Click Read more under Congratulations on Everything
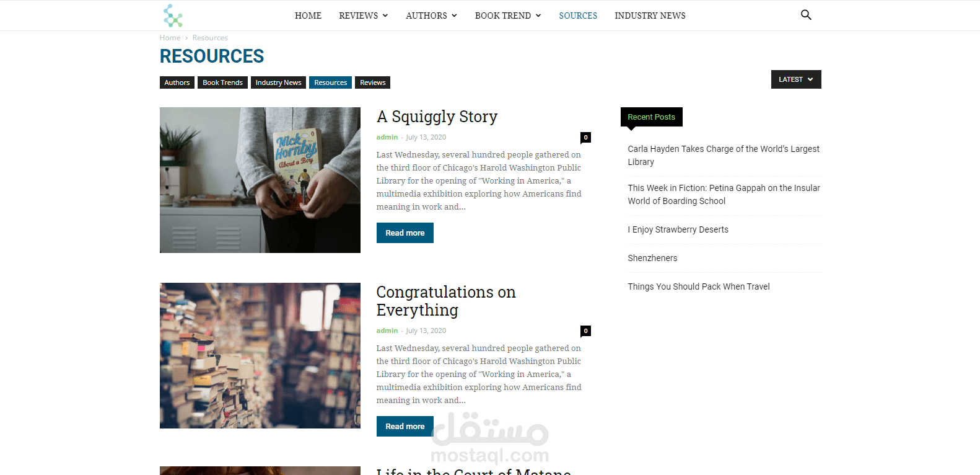980x475 pixels. [x=405, y=427]
